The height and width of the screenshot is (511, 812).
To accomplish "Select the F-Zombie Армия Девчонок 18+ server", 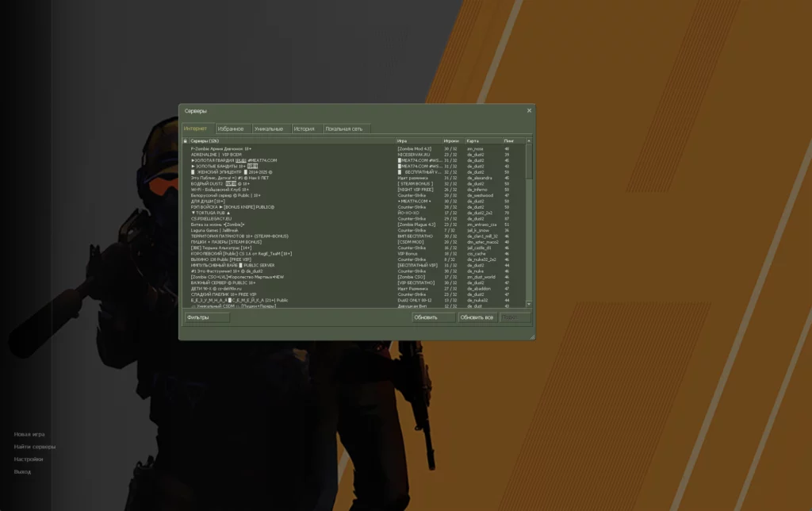I will (354, 148).
